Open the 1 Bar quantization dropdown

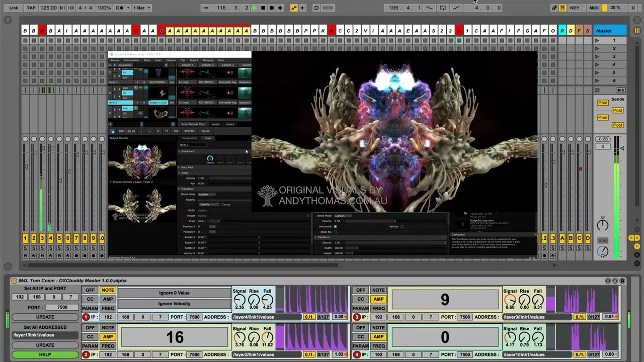141,8
